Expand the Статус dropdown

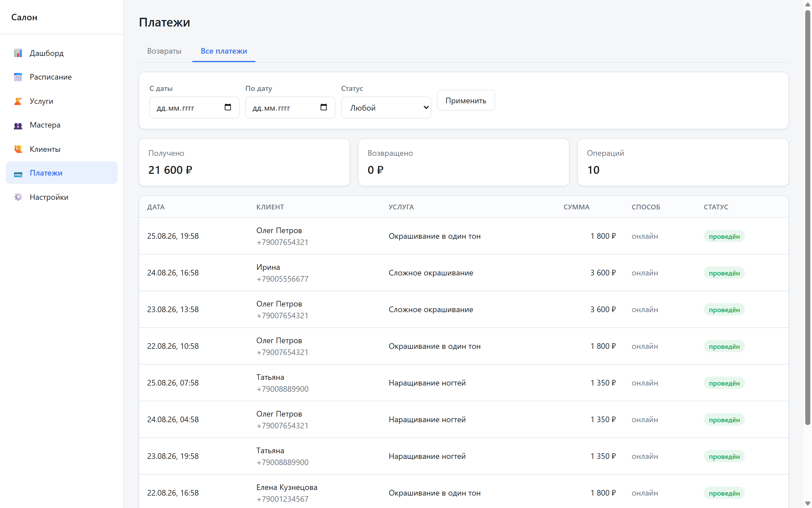pos(386,108)
